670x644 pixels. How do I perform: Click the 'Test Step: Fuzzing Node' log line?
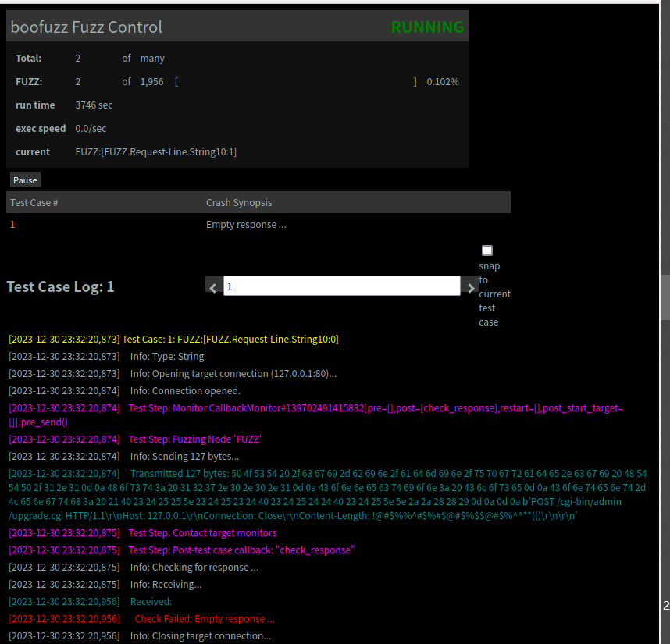(x=194, y=439)
